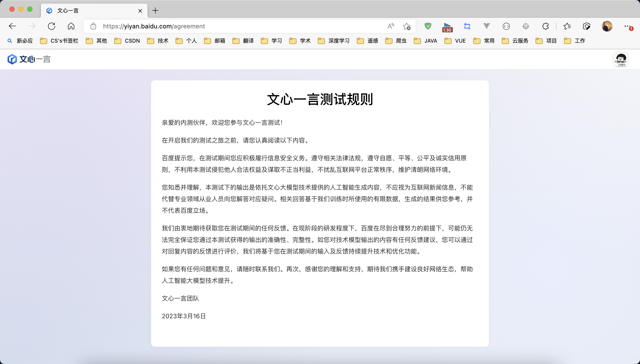Open the 新必应 bookmark
Screen dimensions: 640x364
click(20, 41)
